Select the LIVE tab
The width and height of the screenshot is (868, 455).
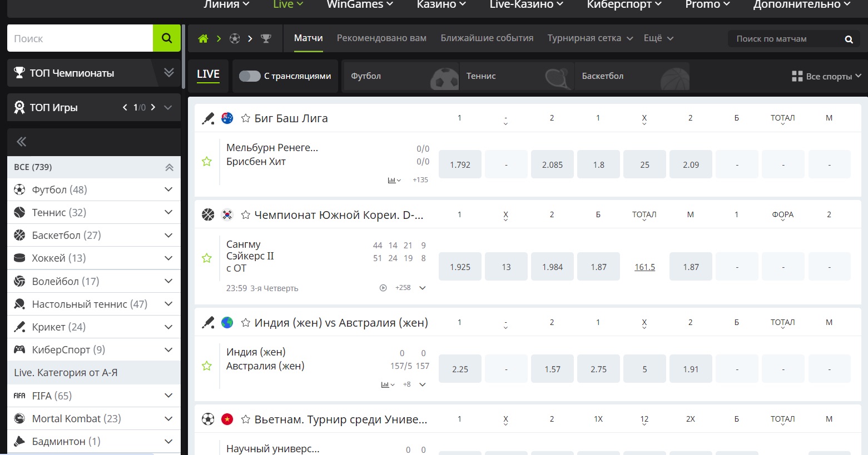208,74
